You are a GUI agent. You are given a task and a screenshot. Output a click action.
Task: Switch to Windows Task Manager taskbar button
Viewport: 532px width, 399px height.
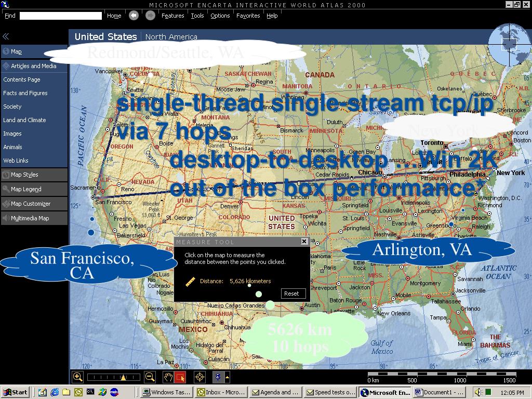pyautogui.click(x=168, y=393)
